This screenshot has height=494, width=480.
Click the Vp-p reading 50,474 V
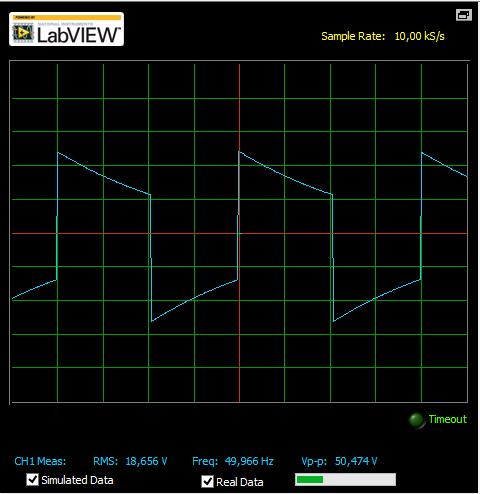tap(356, 461)
